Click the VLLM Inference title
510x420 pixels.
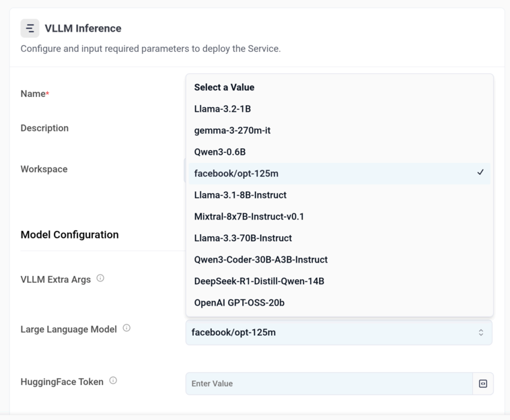83,28
